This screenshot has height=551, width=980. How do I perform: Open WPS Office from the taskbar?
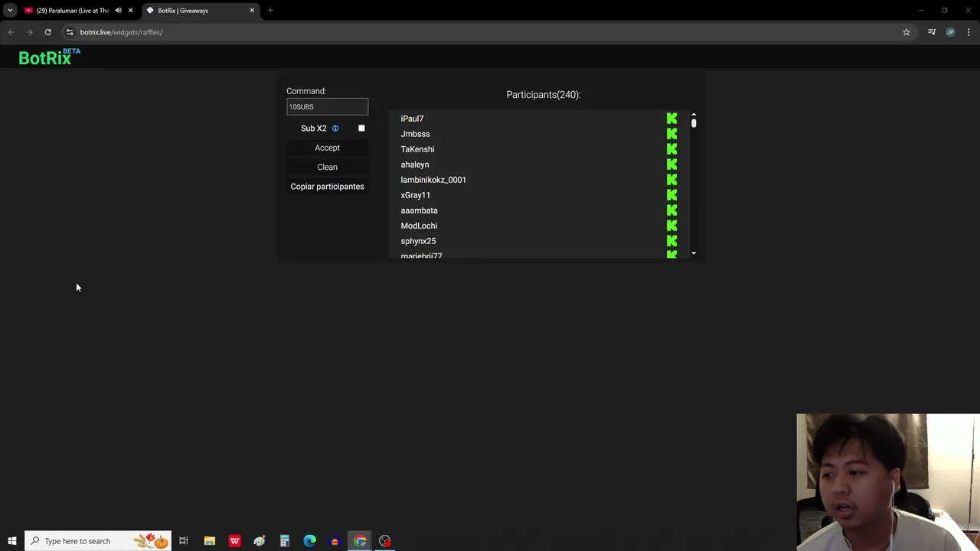234,541
